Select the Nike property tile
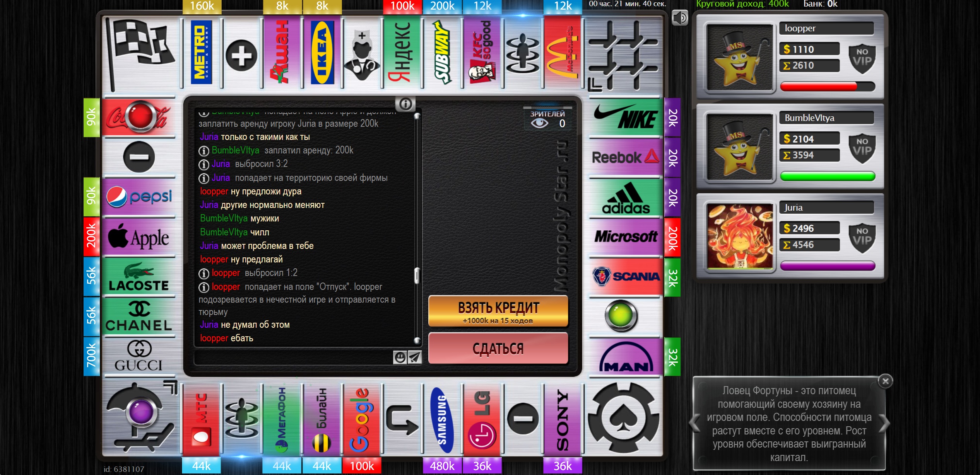Screen dimensions: 980x475 click(x=625, y=117)
